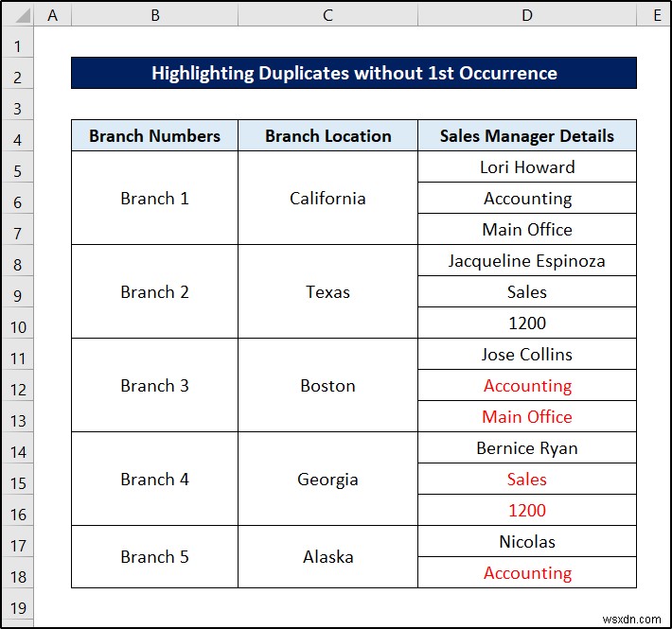
Task: Select the California cell
Action: click(327, 199)
